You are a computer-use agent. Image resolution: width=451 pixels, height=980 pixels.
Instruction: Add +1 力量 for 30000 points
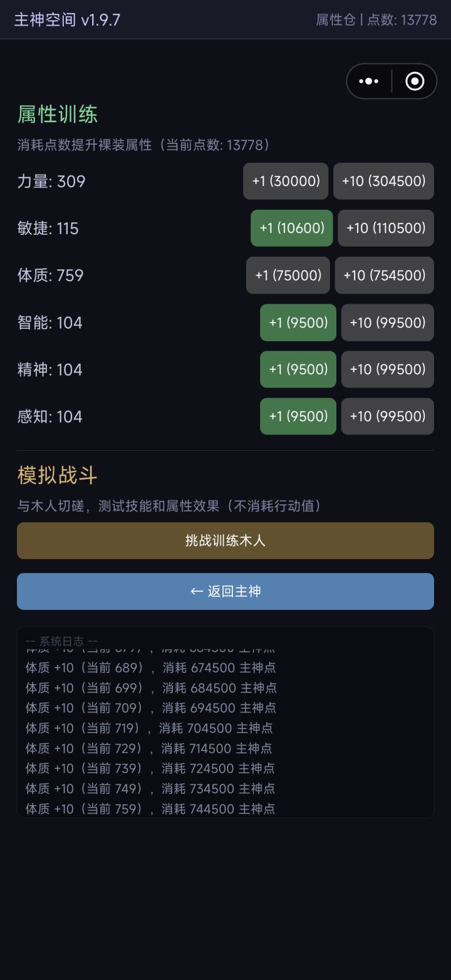[286, 181]
